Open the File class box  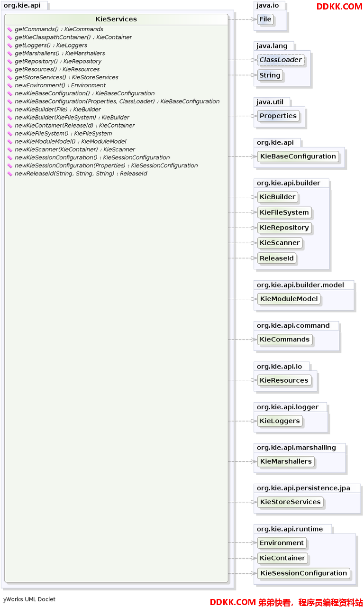point(265,19)
